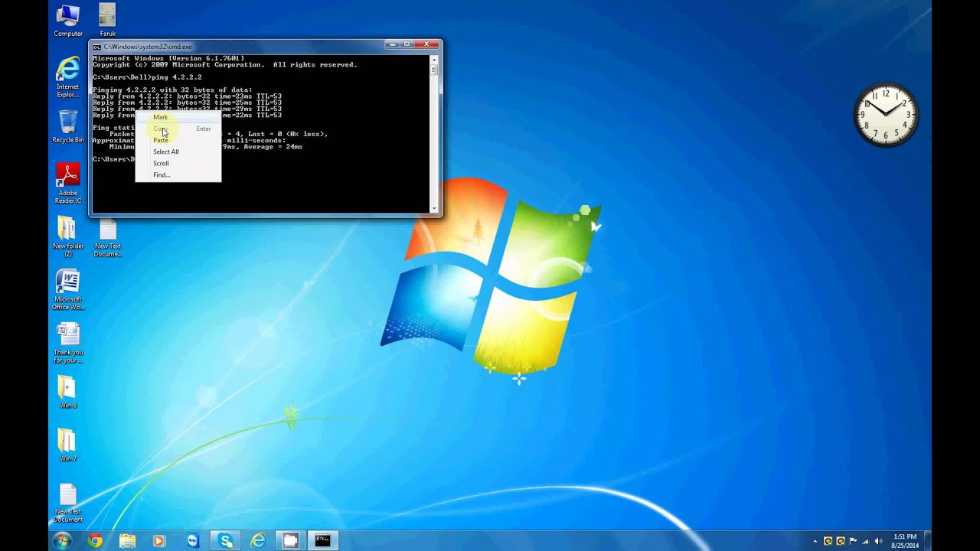The image size is (980, 551).
Task: Launch Google Chrome from the taskbar
Action: 95,541
